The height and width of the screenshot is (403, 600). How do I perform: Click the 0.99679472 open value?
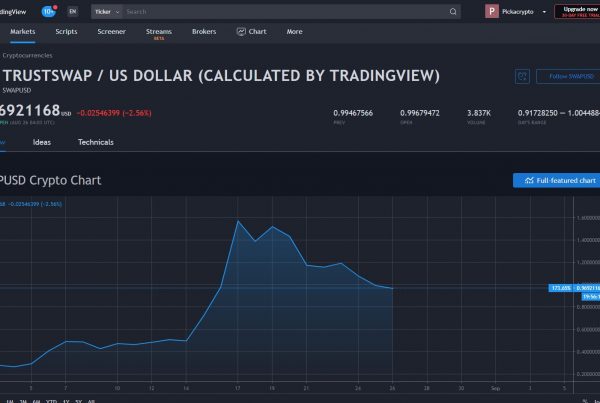[x=420, y=113]
